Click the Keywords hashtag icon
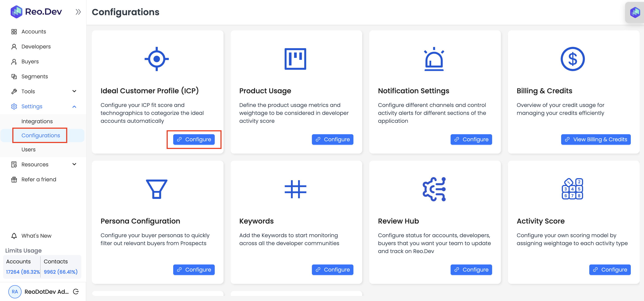The height and width of the screenshot is (301, 644). pyautogui.click(x=295, y=189)
